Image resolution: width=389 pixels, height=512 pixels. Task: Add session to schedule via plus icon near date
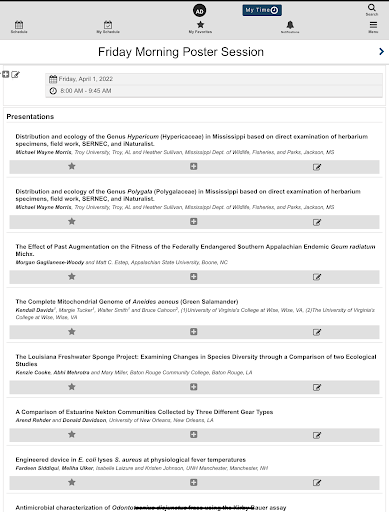click(6, 74)
